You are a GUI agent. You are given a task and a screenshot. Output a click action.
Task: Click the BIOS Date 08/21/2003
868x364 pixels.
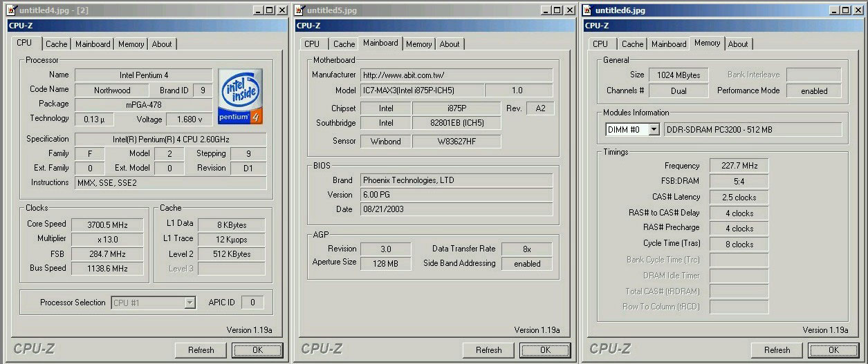pos(456,209)
